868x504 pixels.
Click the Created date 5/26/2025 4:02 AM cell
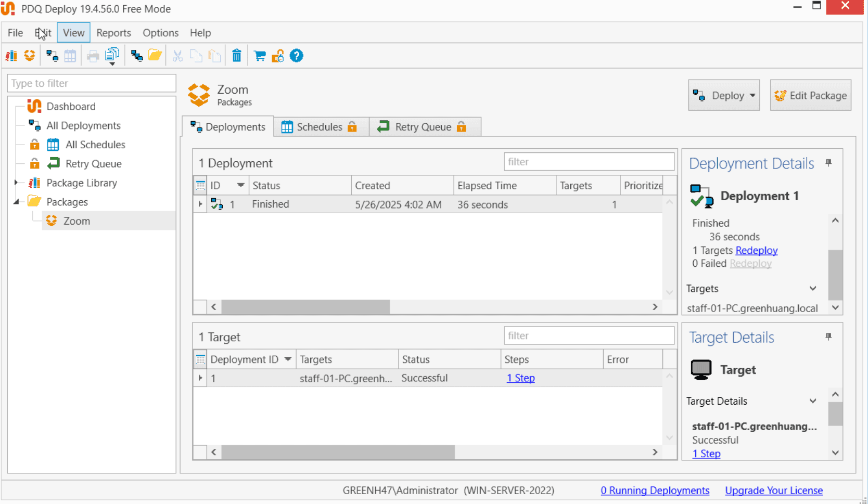coord(398,205)
